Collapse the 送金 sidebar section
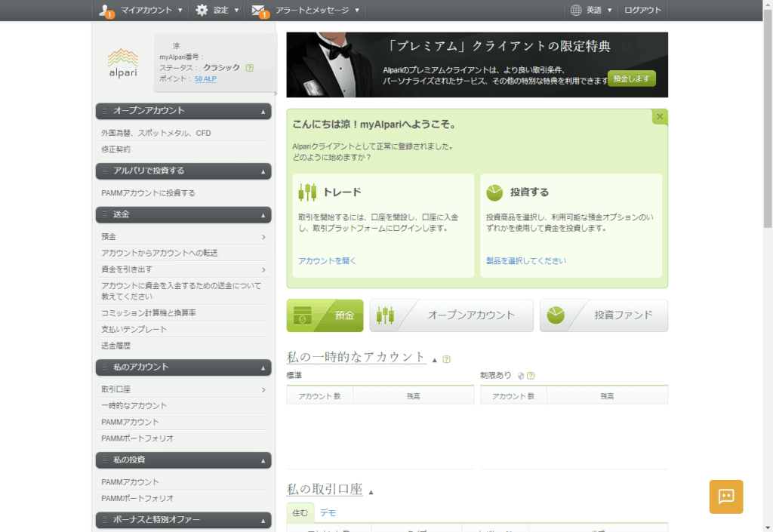This screenshot has width=773, height=532. (263, 215)
